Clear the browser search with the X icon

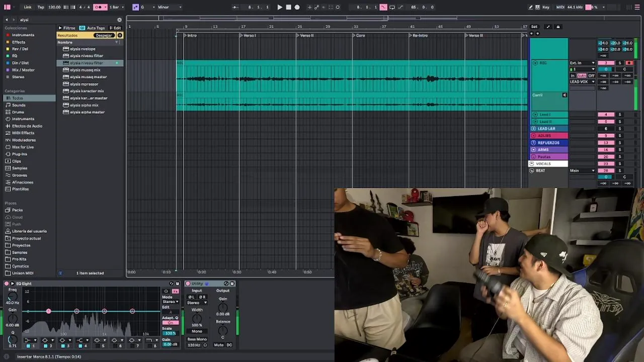[x=119, y=20]
